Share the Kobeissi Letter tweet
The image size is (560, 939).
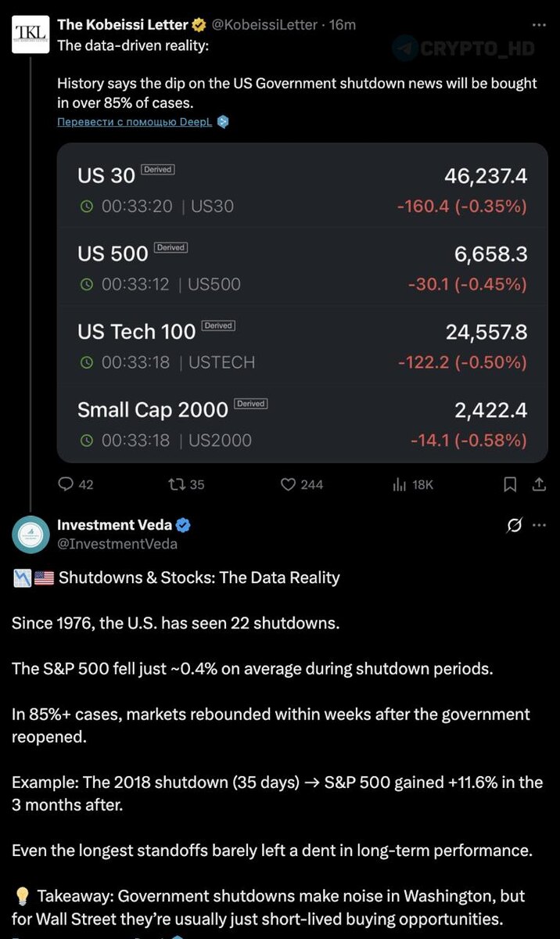click(x=539, y=484)
